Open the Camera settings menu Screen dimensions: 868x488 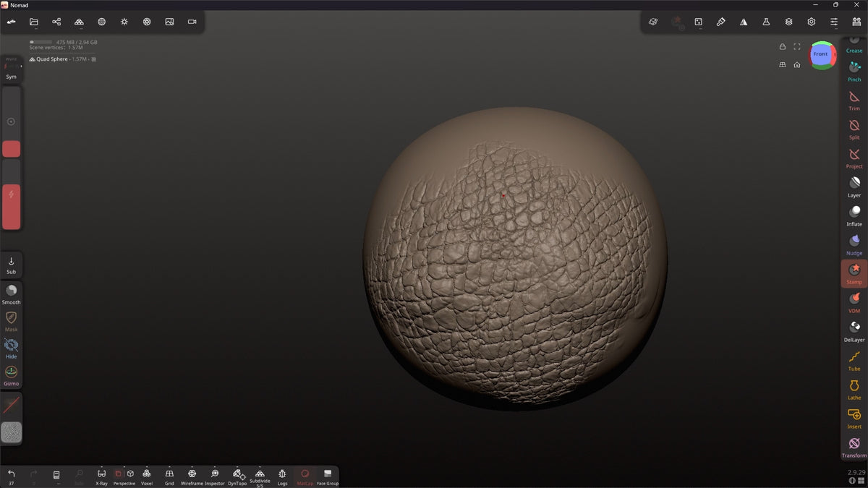click(x=192, y=22)
